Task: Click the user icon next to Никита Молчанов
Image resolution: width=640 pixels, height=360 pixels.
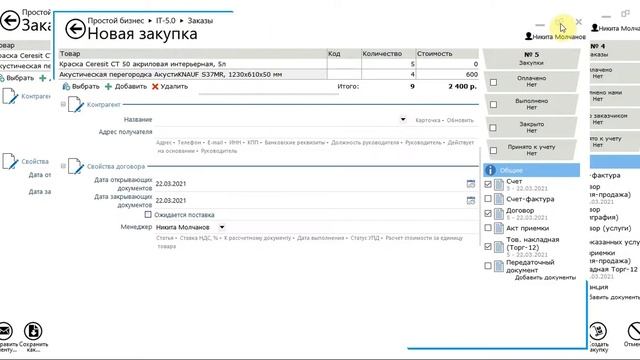Action: click(x=529, y=36)
